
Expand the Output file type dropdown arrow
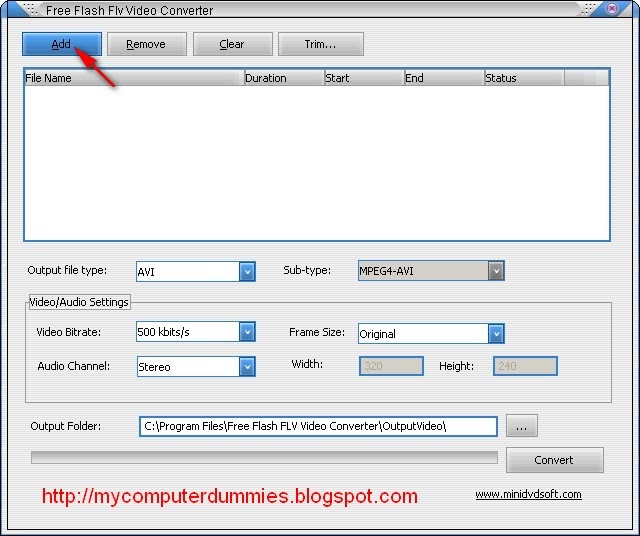247,271
